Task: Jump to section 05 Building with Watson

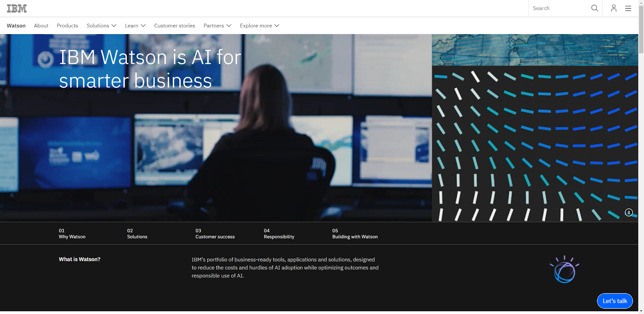Action: pos(355,234)
